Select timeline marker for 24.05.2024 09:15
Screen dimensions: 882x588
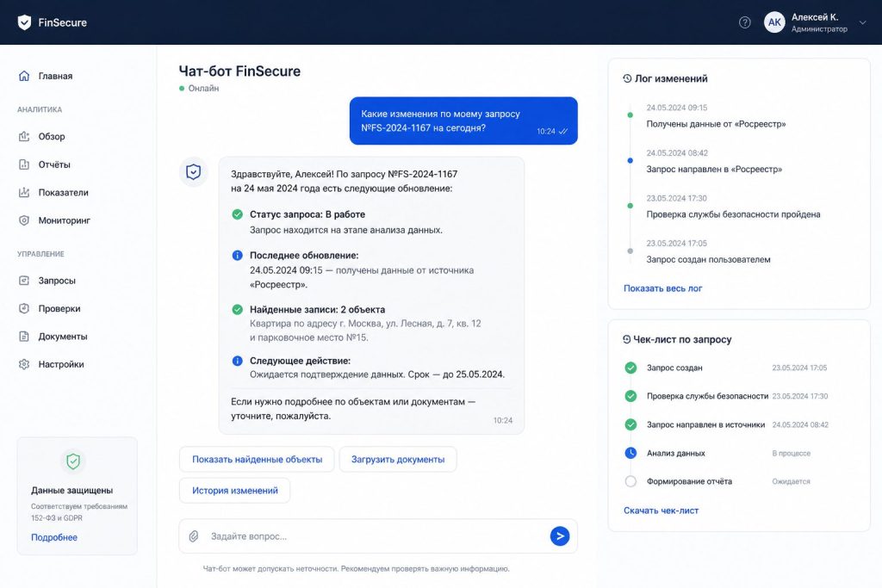[630, 115]
